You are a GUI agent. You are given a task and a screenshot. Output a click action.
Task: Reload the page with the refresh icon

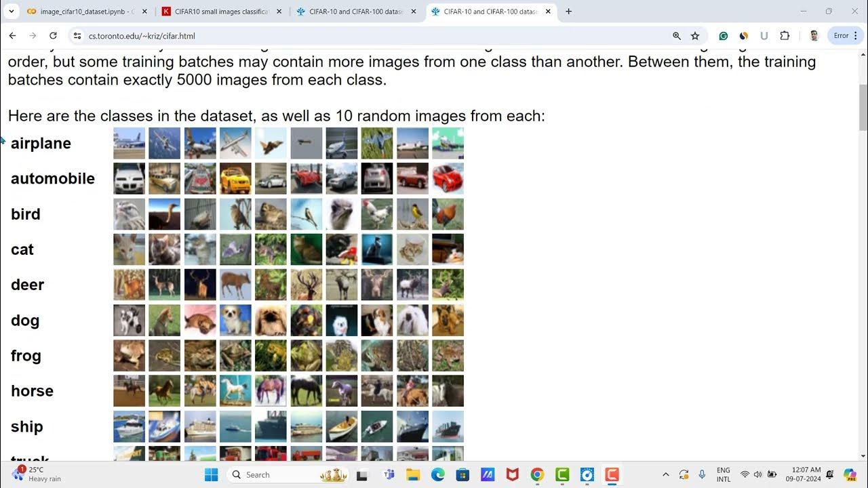pyautogui.click(x=53, y=36)
